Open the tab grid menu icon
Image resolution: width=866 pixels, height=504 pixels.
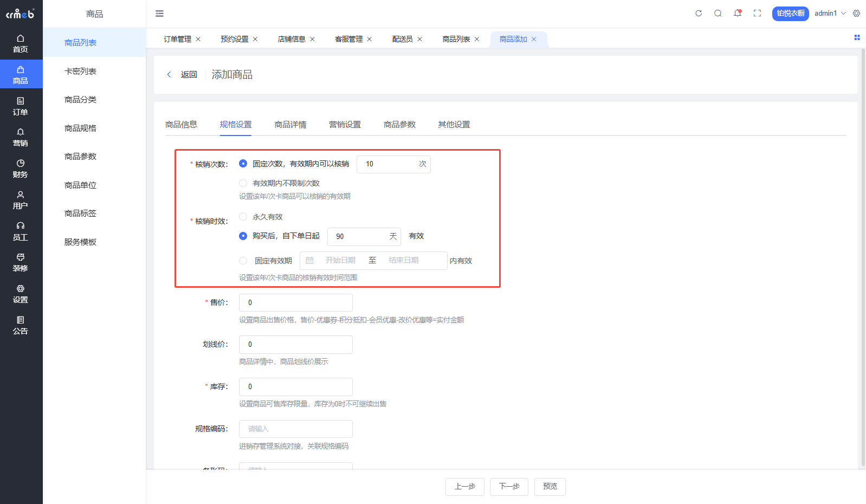(857, 37)
